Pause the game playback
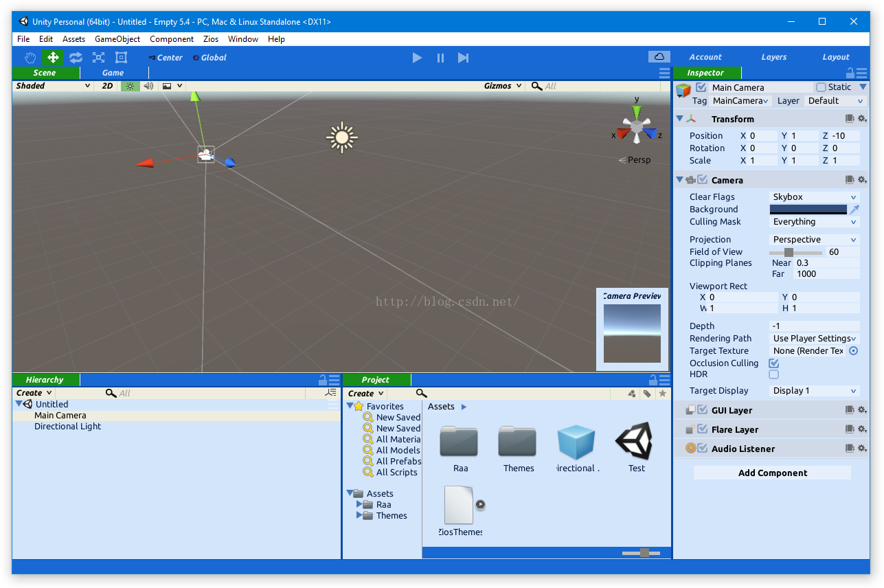The width and height of the screenshot is (884, 588). 440,58
